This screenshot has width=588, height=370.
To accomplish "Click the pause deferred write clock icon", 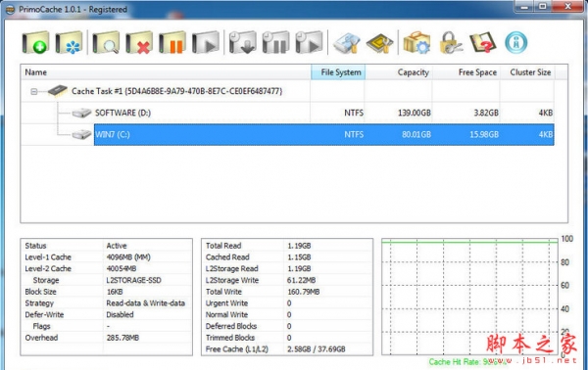I will tap(275, 42).
